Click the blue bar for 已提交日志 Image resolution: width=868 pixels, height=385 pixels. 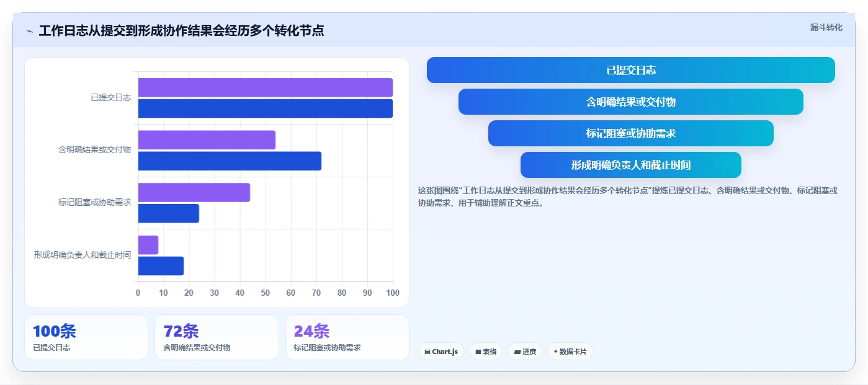pyautogui.click(x=265, y=108)
